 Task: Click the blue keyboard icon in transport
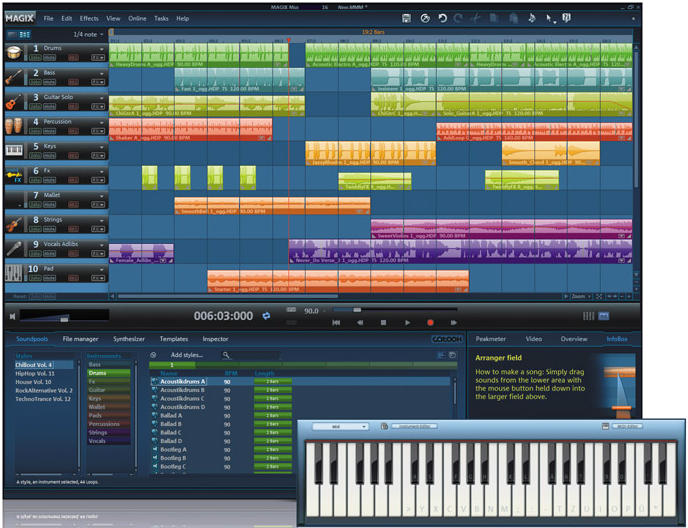click(x=604, y=316)
